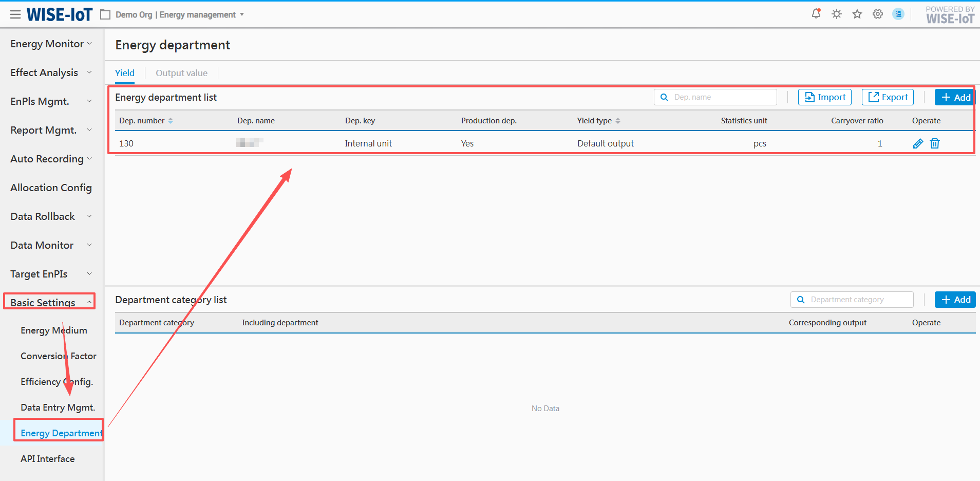This screenshot has height=481, width=980.
Task: Open the Conversion Factor menu item
Action: [58, 356]
